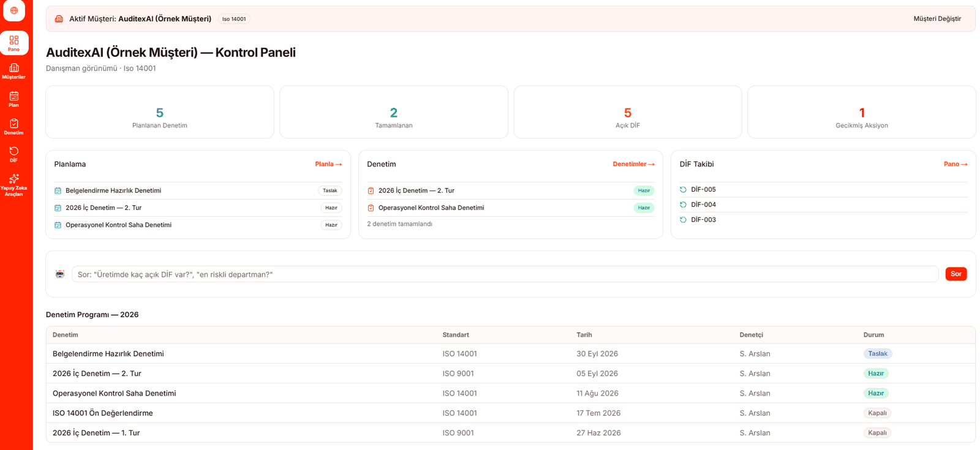Click the robot icon beside the question field
Viewport: 980px width, 450px height.
[x=60, y=274]
